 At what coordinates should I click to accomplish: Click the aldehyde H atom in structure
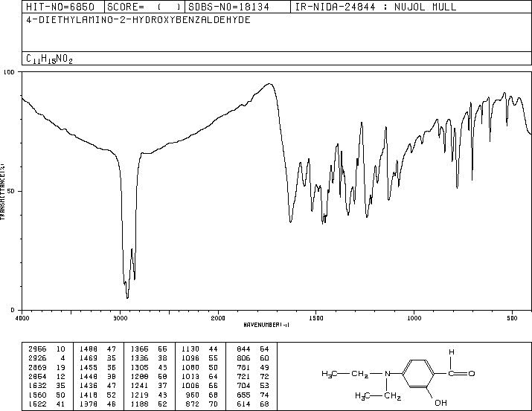click(451, 352)
